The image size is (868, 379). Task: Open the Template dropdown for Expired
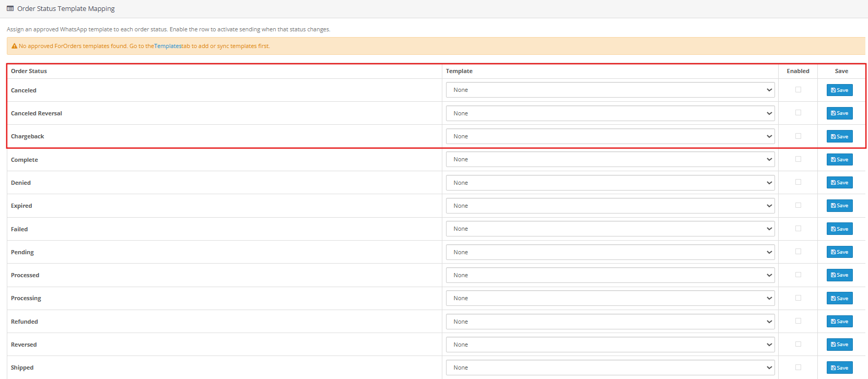[610, 206]
